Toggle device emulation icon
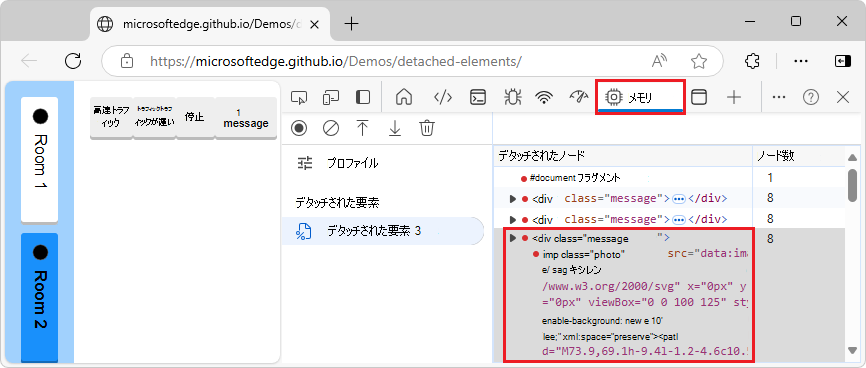Image resolution: width=866 pixels, height=368 pixels. coord(330,98)
